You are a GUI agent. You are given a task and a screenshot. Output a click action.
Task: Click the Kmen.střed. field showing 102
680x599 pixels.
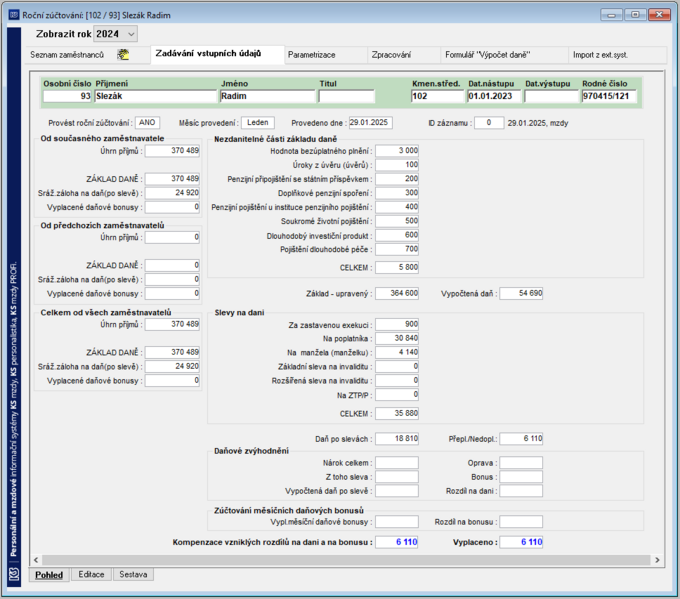[x=438, y=96]
